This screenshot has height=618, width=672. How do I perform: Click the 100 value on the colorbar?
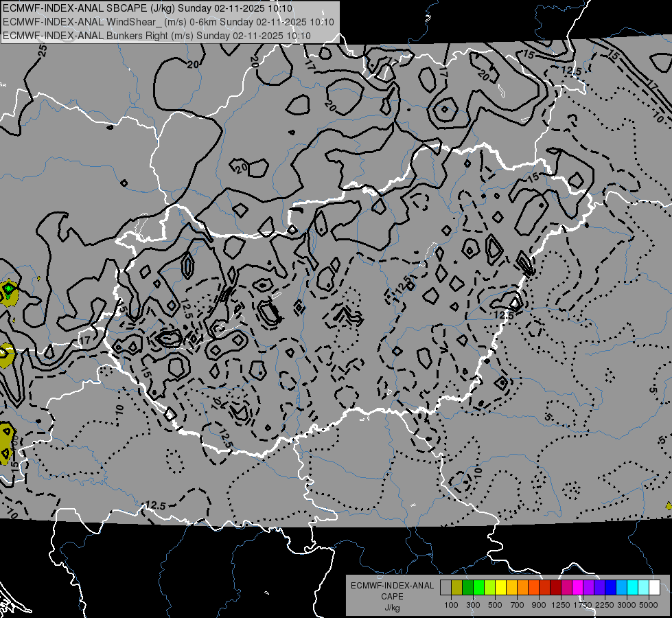coord(451,605)
